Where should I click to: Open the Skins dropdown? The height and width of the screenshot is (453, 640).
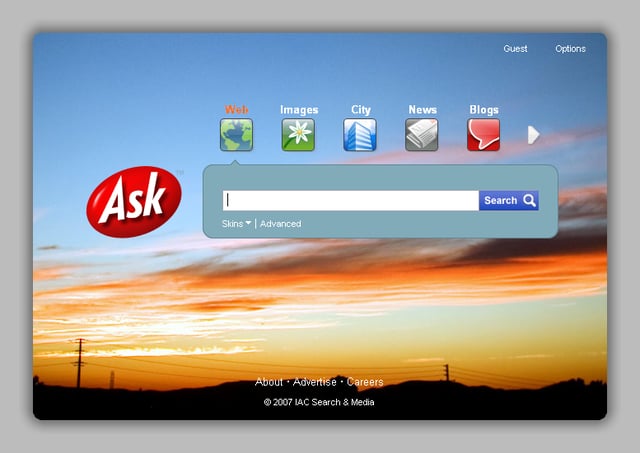point(236,224)
